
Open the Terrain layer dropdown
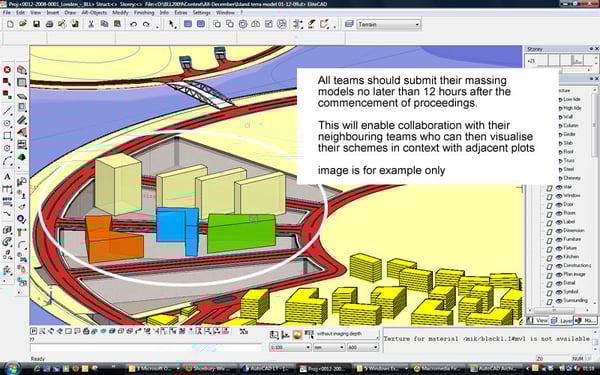click(389, 24)
